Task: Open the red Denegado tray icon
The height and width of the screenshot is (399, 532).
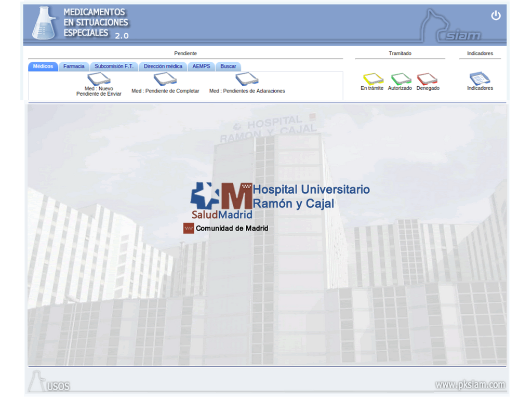Action: [x=427, y=79]
